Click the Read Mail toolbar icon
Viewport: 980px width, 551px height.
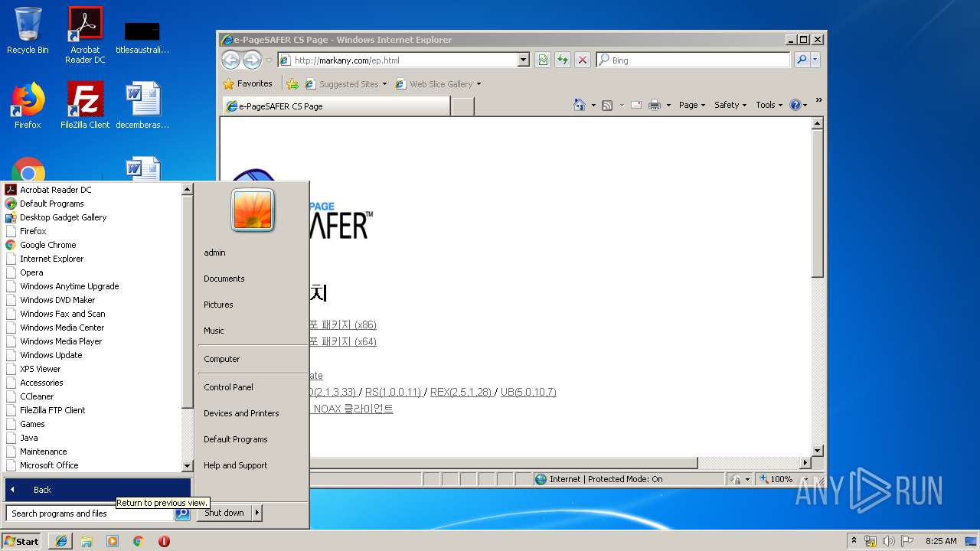pos(635,105)
